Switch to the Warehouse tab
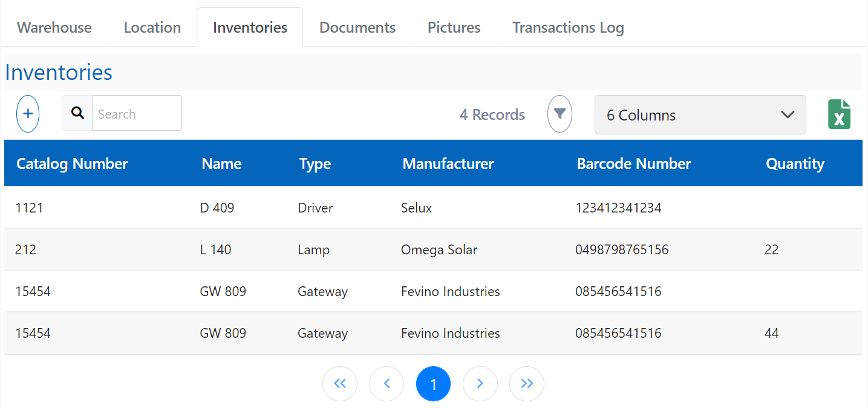Screen dimensions: 868x408 coord(54,28)
